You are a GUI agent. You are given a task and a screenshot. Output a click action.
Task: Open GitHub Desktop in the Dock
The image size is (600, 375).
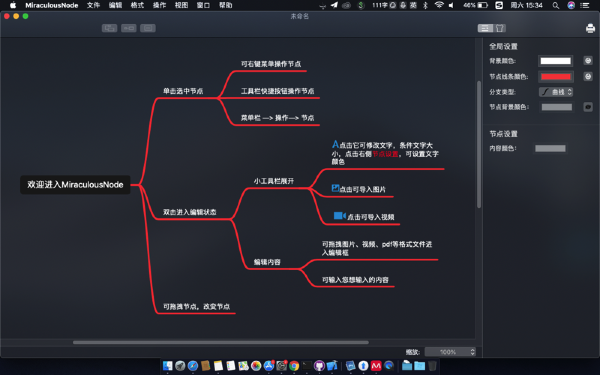(319, 366)
